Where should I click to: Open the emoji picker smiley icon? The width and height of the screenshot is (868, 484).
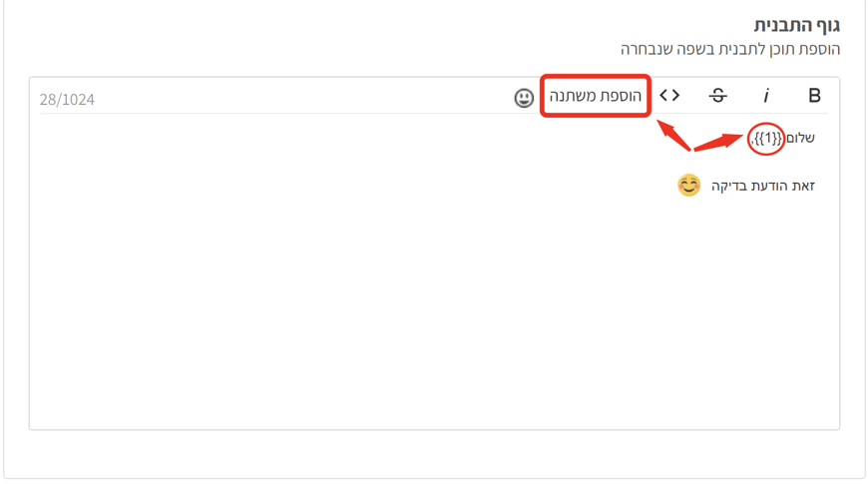coord(524,97)
